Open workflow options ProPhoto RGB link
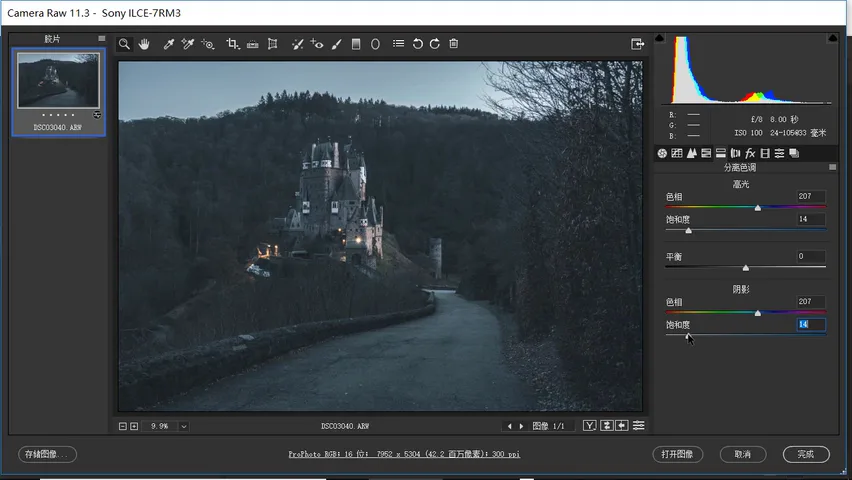The height and width of the screenshot is (480, 852). (404, 454)
